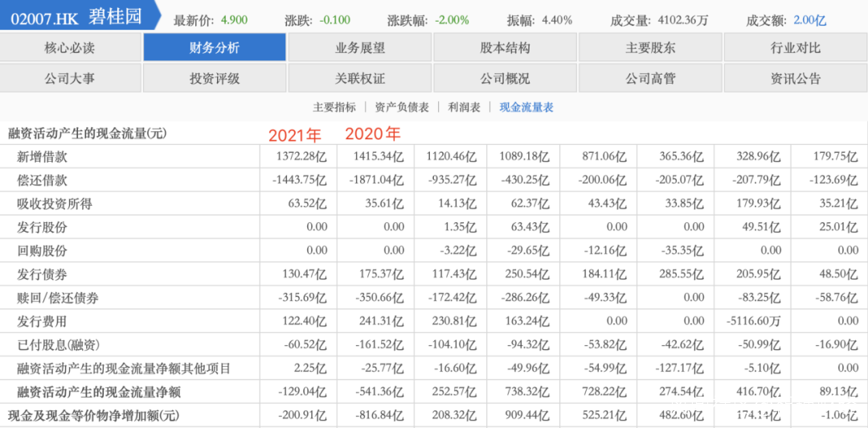868x428 pixels.
Task: Click the 涨跌 value -0.100
Action: tap(335, 21)
